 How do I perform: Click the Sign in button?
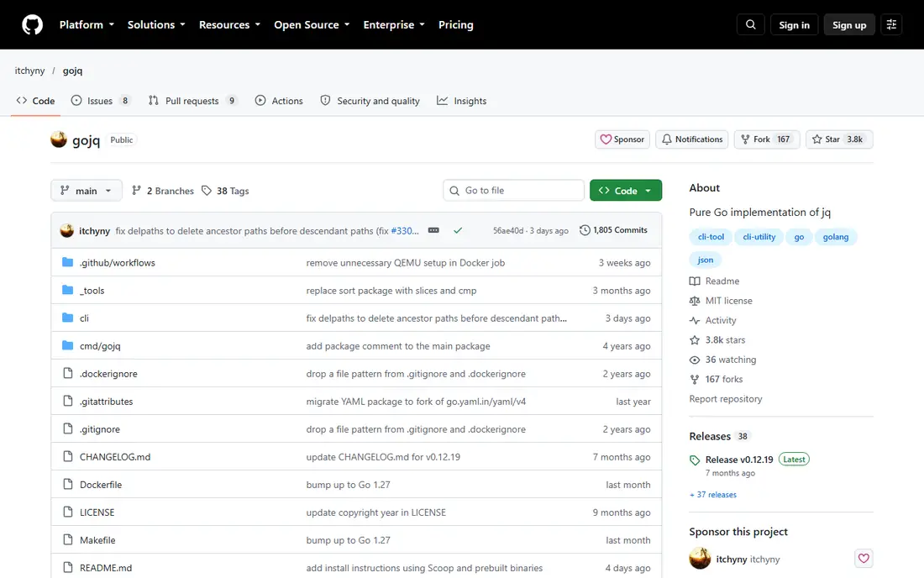[794, 24]
